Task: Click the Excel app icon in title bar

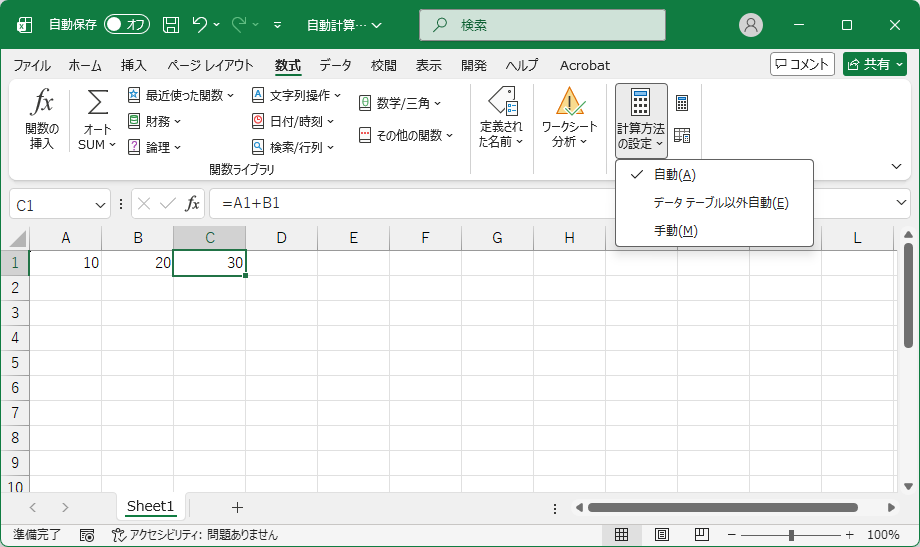Action: 25,25
